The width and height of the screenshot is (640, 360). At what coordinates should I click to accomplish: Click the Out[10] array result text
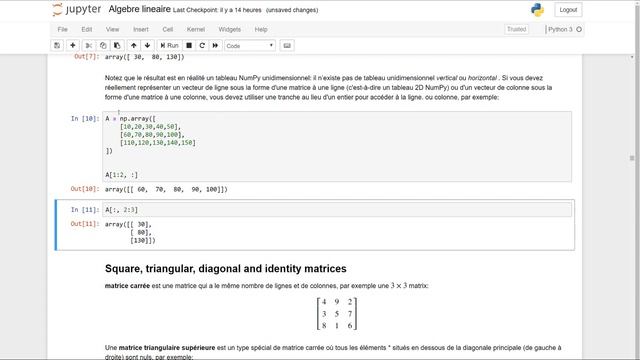click(x=166, y=189)
